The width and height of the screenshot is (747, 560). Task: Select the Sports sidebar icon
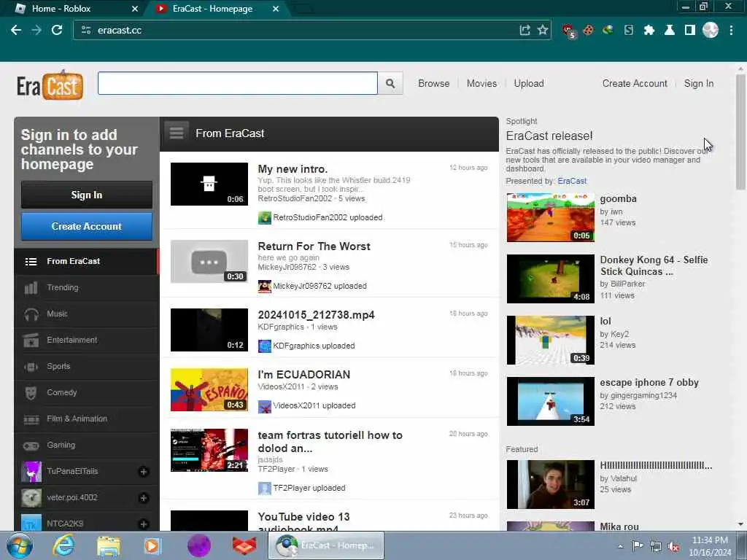point(31,366)
